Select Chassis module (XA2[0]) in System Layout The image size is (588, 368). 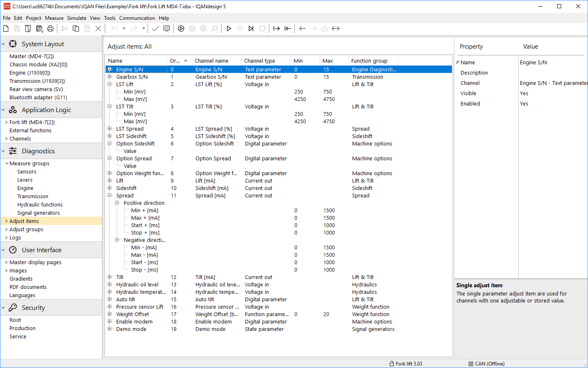point(38,65)
